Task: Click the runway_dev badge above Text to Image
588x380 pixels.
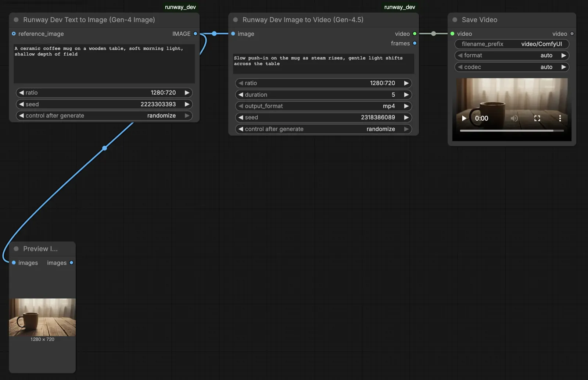Action: coord(180,7)
